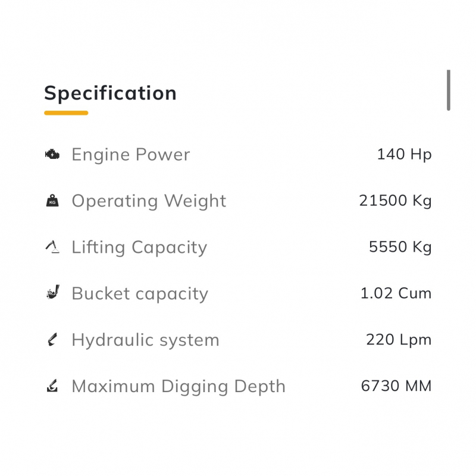Select the Hydraulic system label
The image size is (476, 476).
coord(145,340)
